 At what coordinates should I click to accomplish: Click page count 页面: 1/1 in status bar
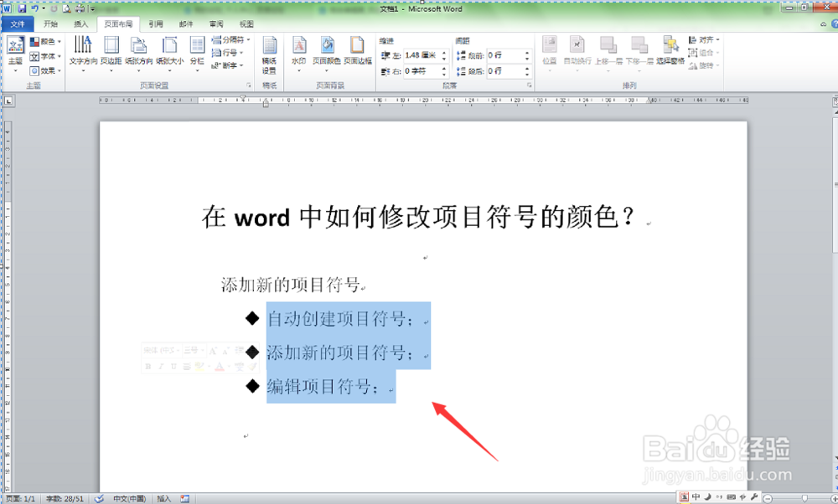[20, 499]
